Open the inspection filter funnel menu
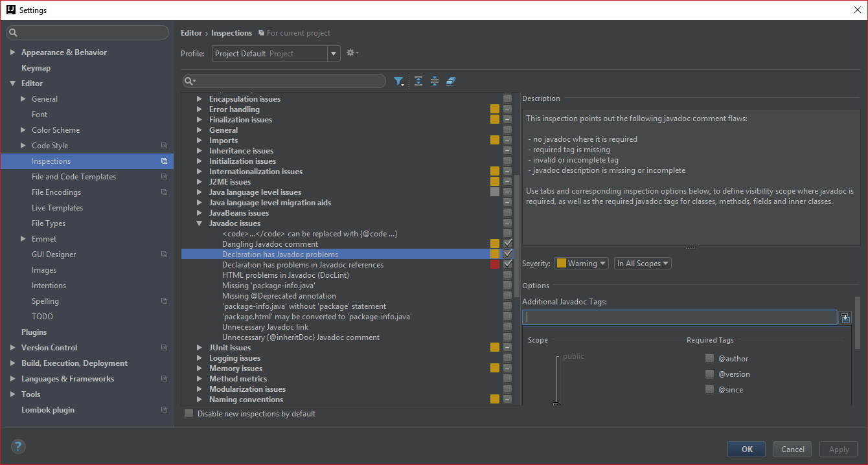The height and width of the screenshot is (465, 868). (x=399, y=81)
